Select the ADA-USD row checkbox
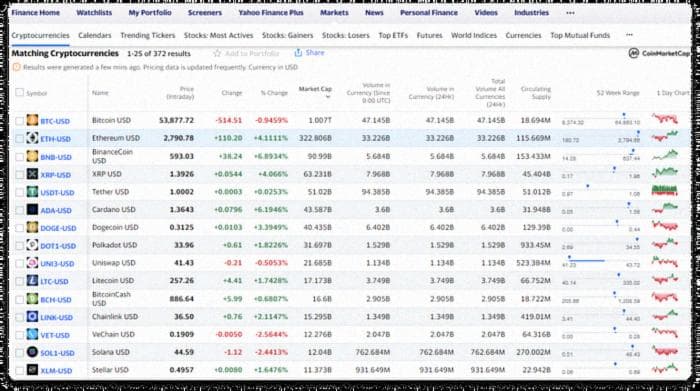This screenshot has height=391, width=700. coord(19,210)
